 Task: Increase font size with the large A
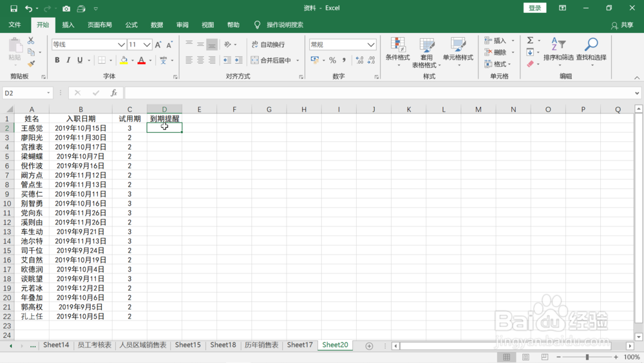(158, 44)
